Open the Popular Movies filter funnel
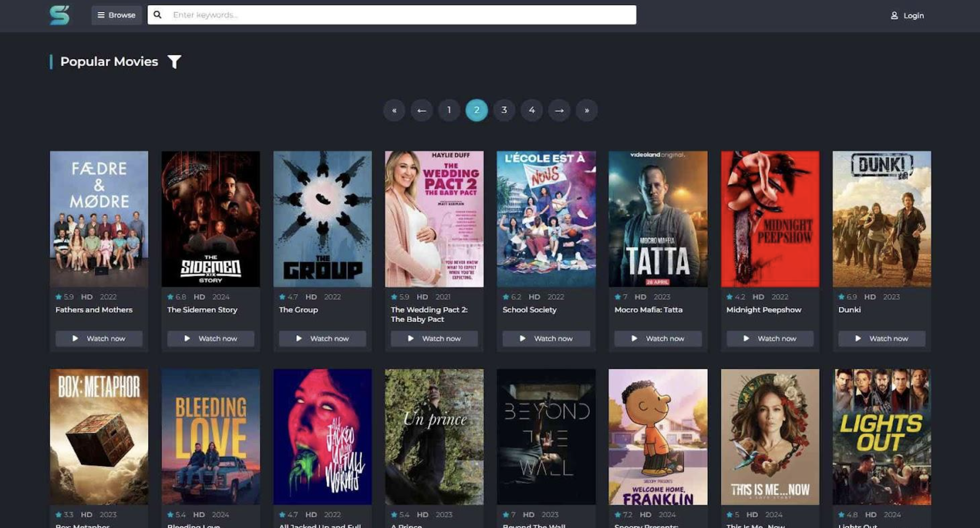 [x=174, y=62]
